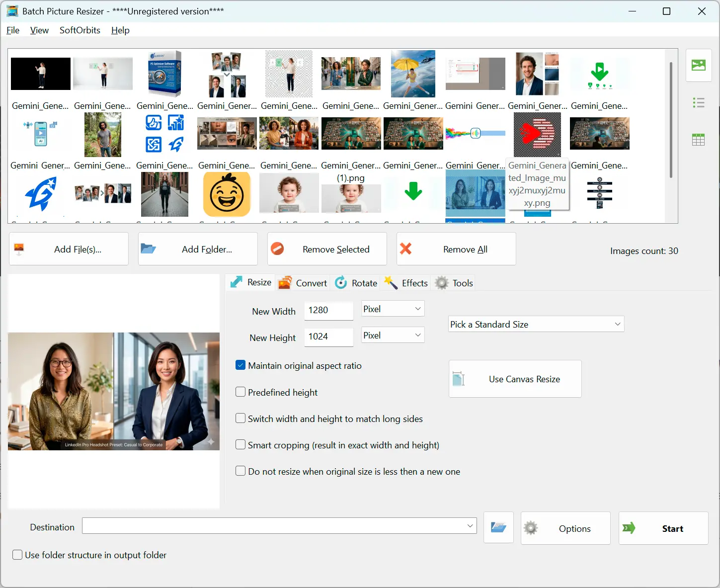This screenshot has width=720, height=588.
Task: Open the New Width unit dropdown
Action: 393,309
